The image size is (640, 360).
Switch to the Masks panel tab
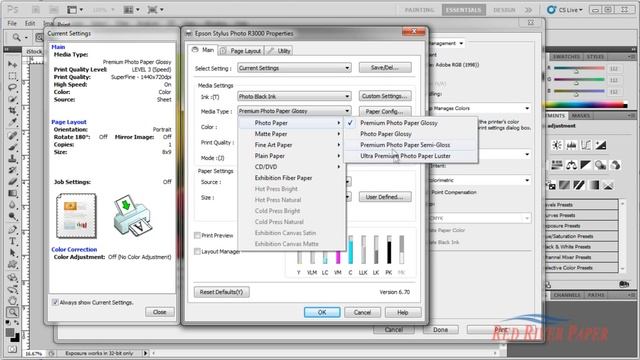[580, 116]
